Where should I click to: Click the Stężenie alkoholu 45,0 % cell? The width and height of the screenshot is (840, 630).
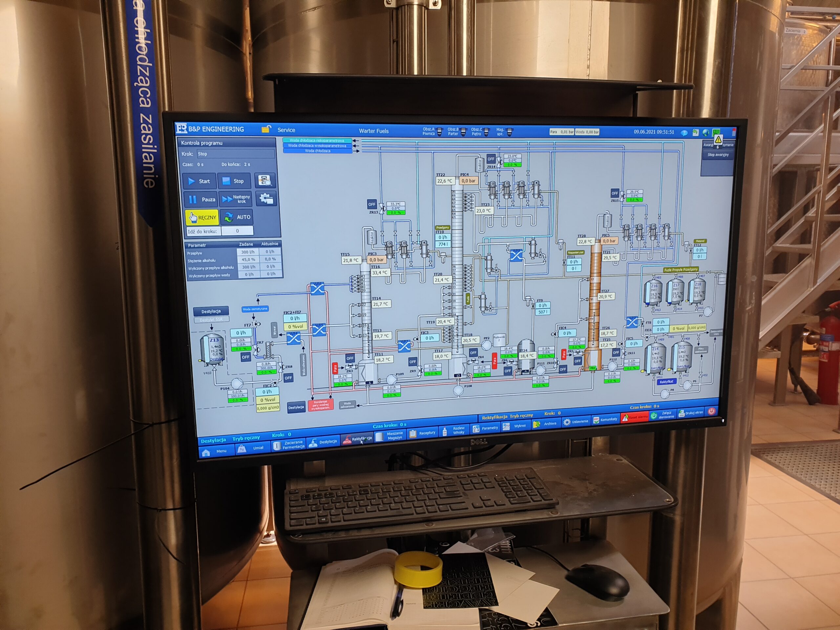(248, 259)
